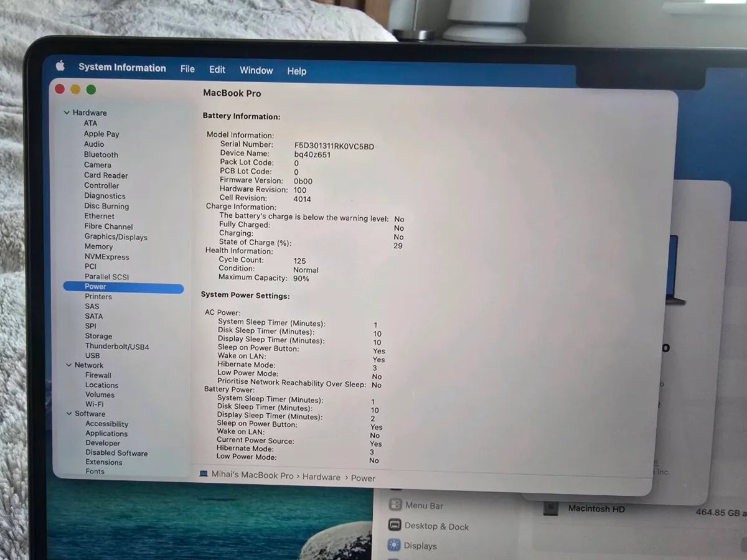
Task: Select Controller in the sidebar
Action: point(101,185)
